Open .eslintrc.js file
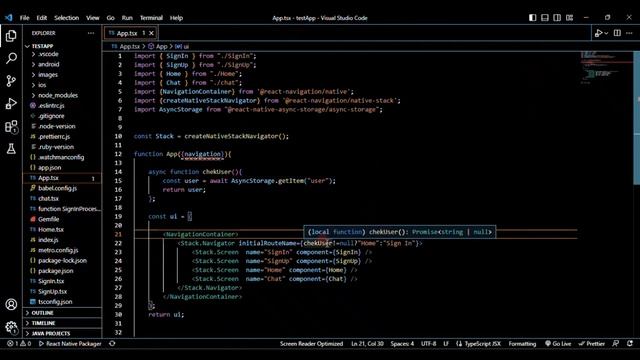Screen dimensions: 640x360 (51, 105)
